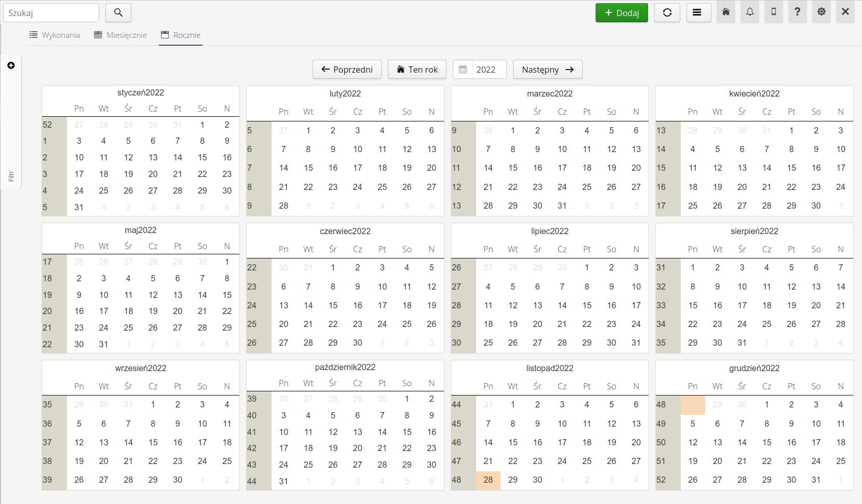Open the calendar year picker icon
This screenshot has width=862, height=504.
(463, 70)
